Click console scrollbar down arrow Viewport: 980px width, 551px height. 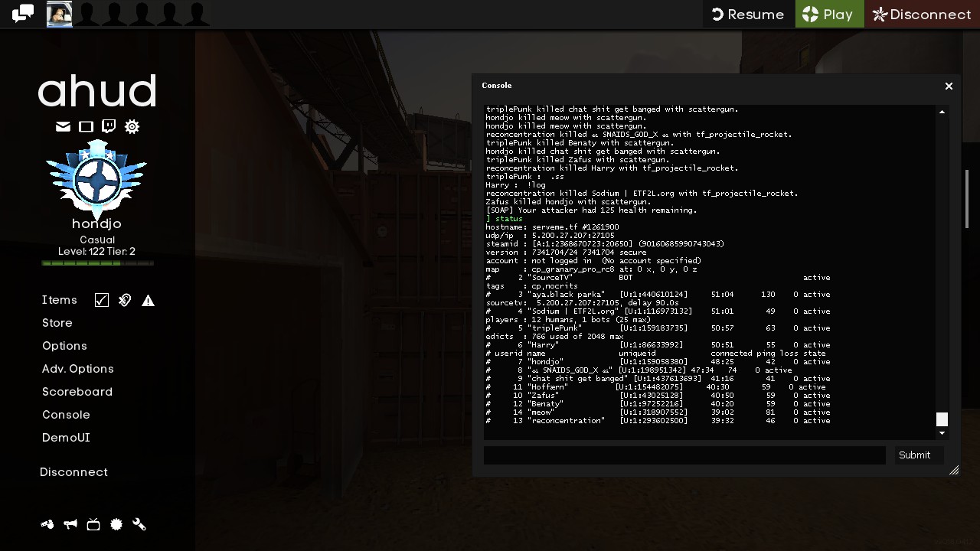[942, 433]
